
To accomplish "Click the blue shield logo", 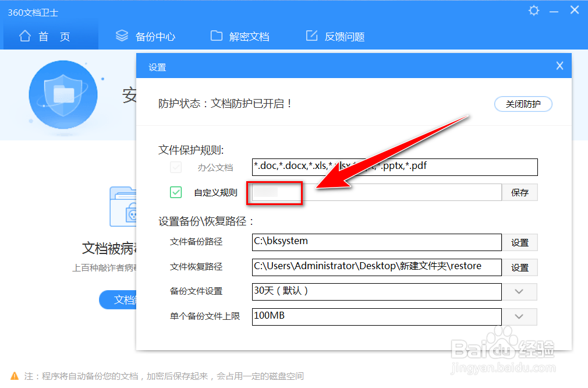I will 63,95.
